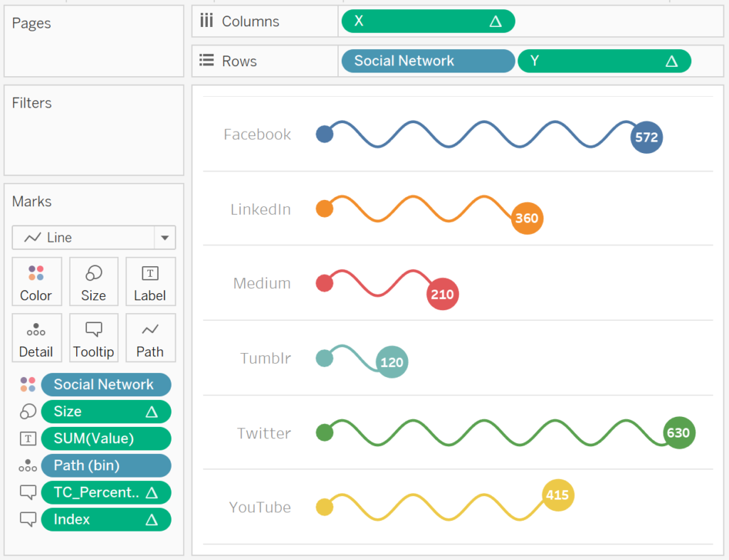Click the Pages shelf title
Image resolution: width=729 pixels, height=560 pixels.
(x=31, y=23)
